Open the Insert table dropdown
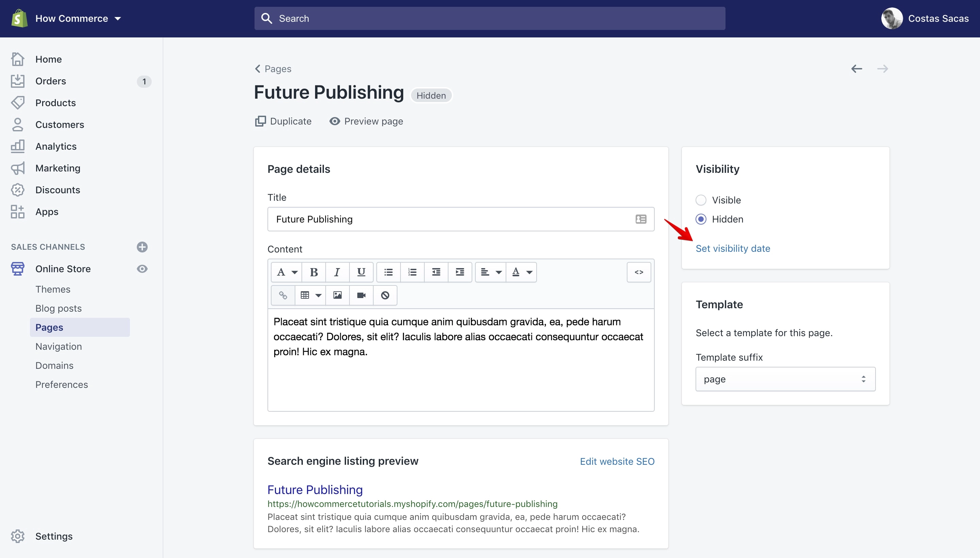 pyautogui.click(x=310, y=295)
